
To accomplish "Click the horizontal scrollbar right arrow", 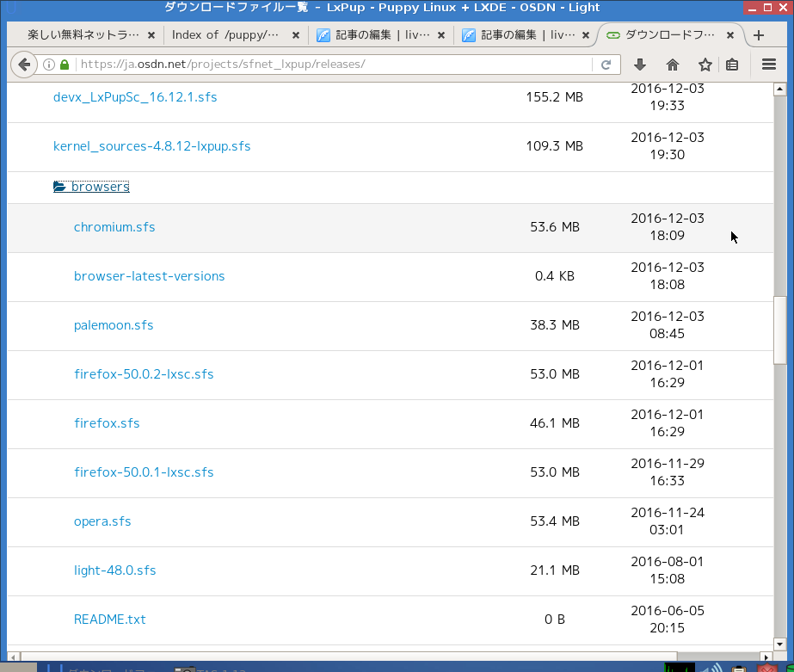I will click(766, 657).
